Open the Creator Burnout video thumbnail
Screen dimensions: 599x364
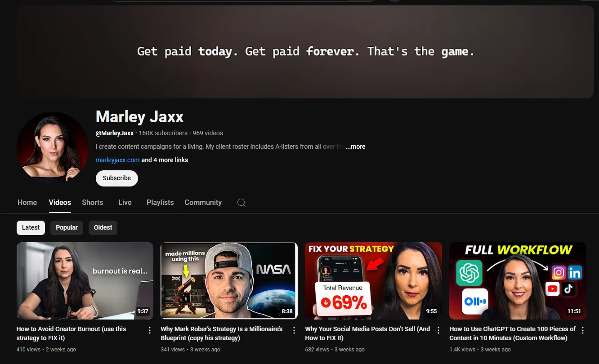85,280
